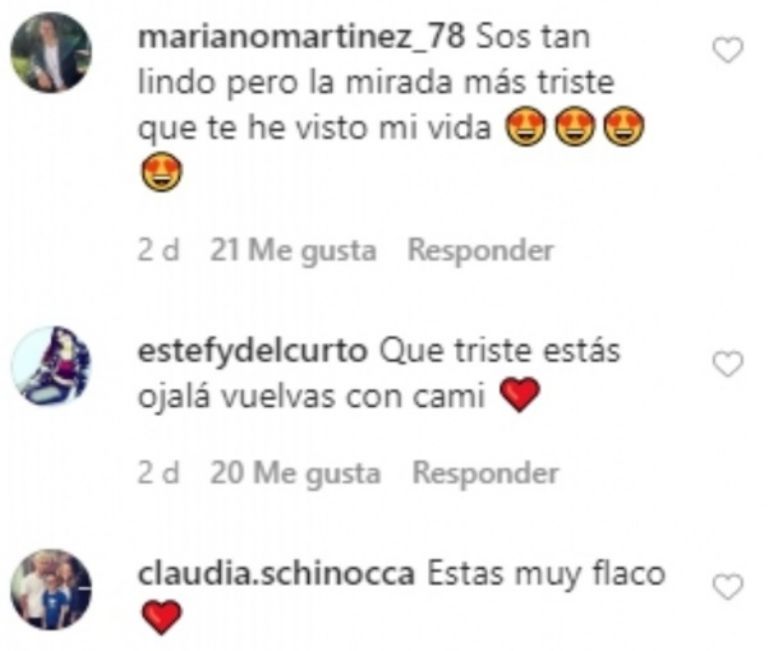768x651 pixels.
Task: Like claudia.schinocca's comment using the heart outline
Action: [x=728, y=587]
